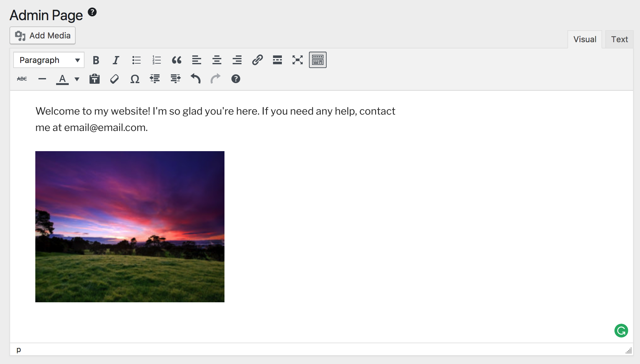Toggle distraction-free fullscreen mode
640x364 pixels.
297,60
